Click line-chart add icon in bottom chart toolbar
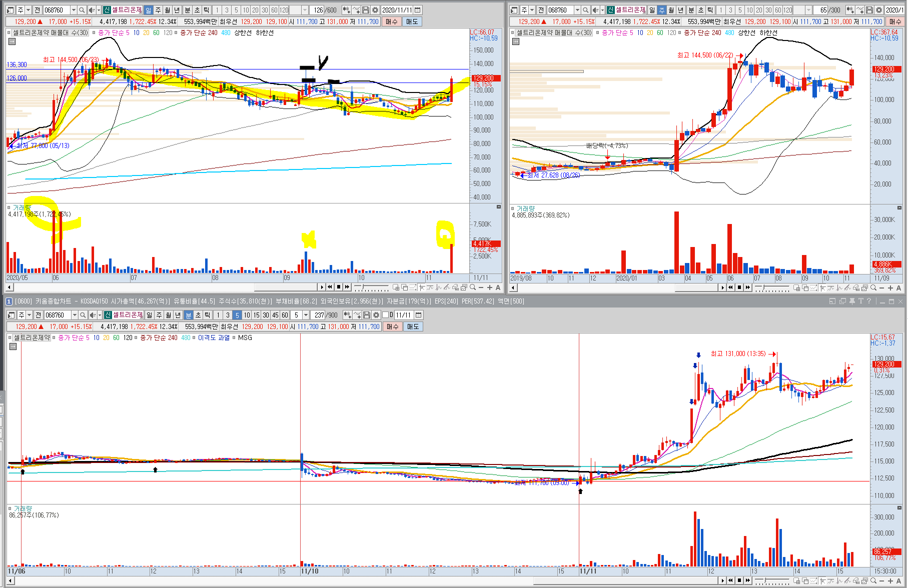The image size is (908, 588). click(x=357, y=315)
